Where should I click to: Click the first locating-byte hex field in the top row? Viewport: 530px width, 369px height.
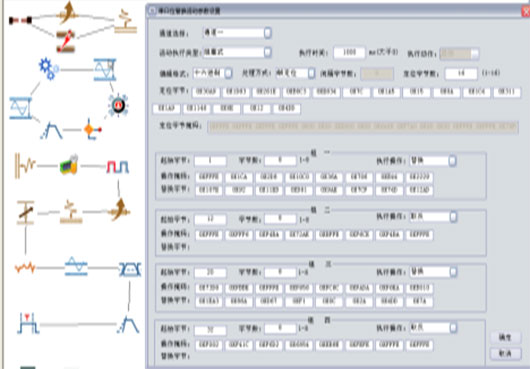(x=206, y=92)
